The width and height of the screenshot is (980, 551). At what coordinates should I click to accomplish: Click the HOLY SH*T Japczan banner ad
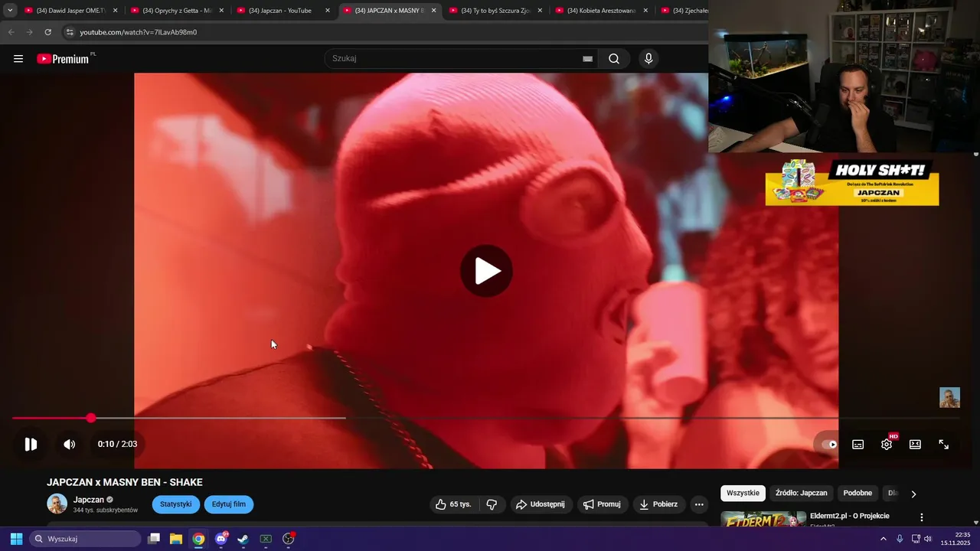852,182
